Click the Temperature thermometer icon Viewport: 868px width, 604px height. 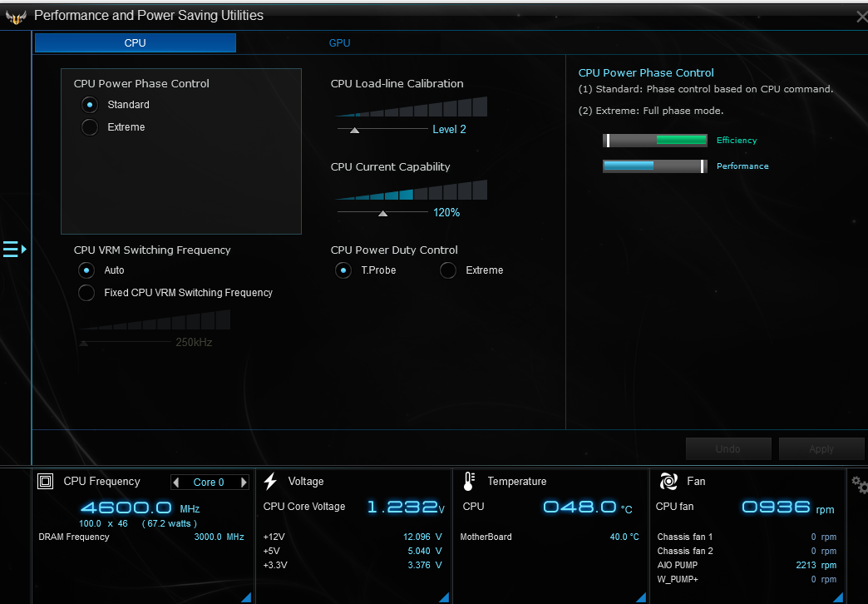tap(469, 482)
